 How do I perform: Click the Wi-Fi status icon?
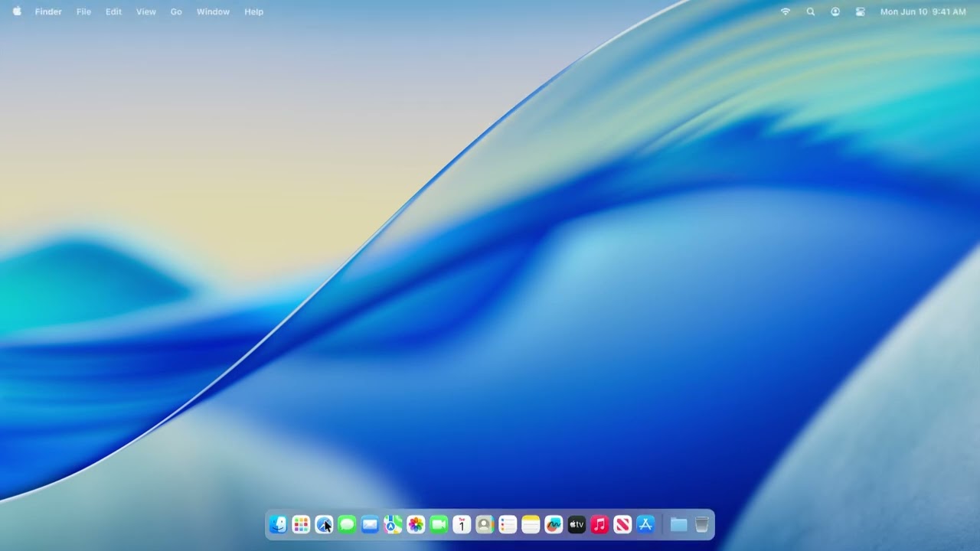[x=785, y=11]
